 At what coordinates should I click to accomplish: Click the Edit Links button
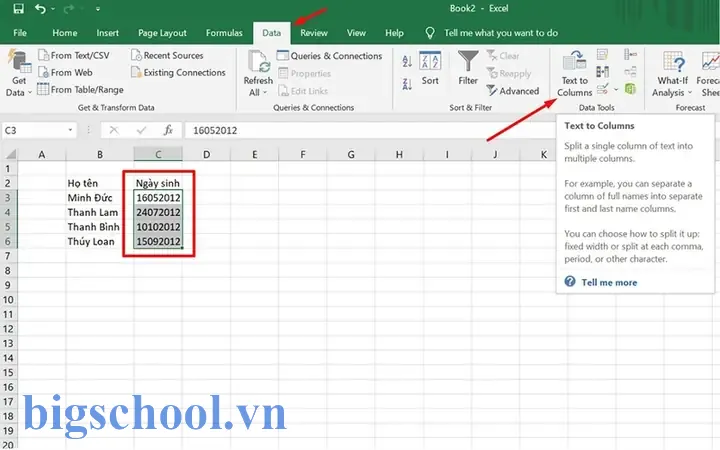point(303,91)
